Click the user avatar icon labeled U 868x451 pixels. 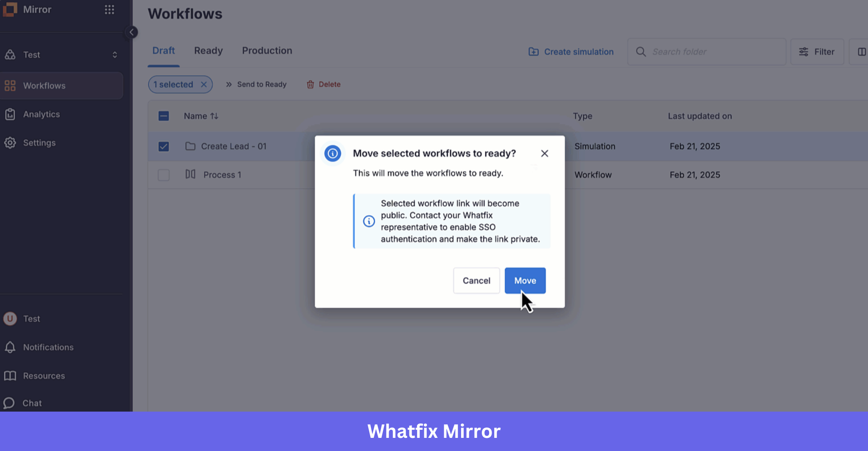10,318
